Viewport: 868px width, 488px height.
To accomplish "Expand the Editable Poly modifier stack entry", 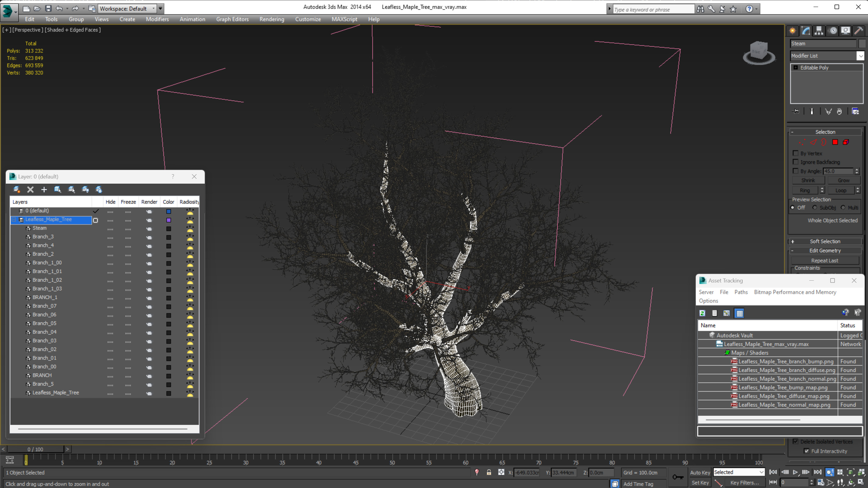I will tap(796, 68).
